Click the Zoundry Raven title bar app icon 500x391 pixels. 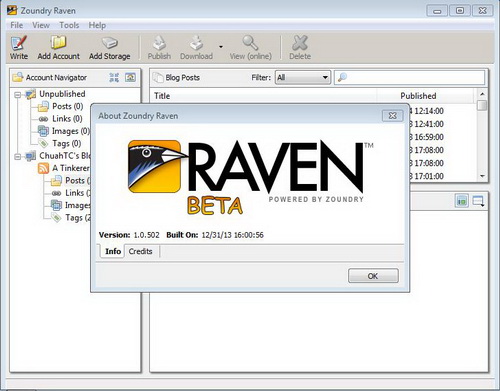(12, 10)
